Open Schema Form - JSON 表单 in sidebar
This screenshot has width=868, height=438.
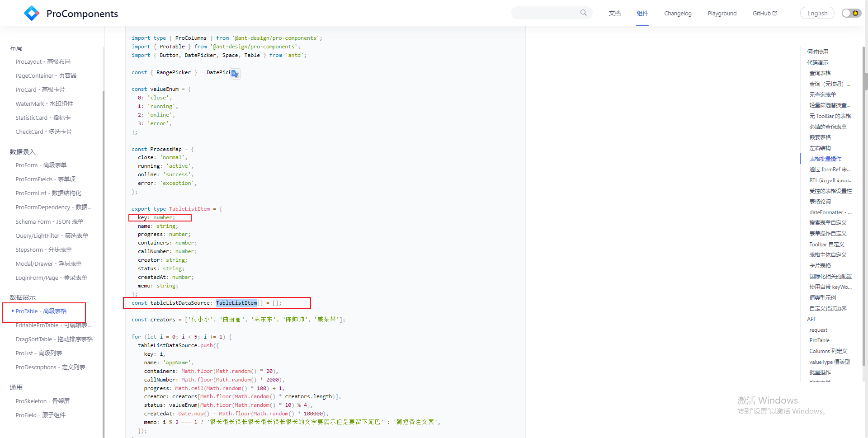coord(50,221)
